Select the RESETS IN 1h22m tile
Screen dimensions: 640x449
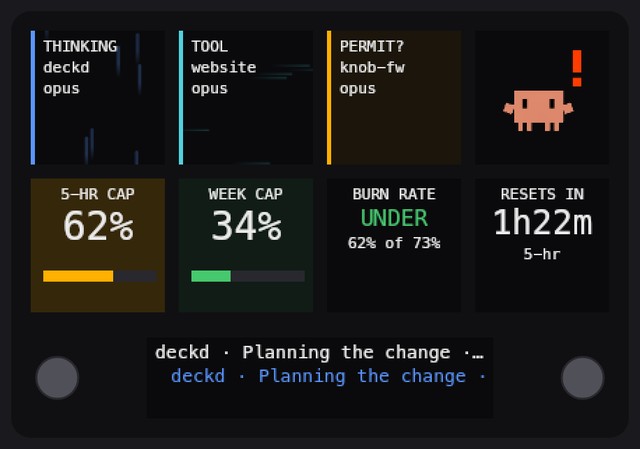(542, 245)
